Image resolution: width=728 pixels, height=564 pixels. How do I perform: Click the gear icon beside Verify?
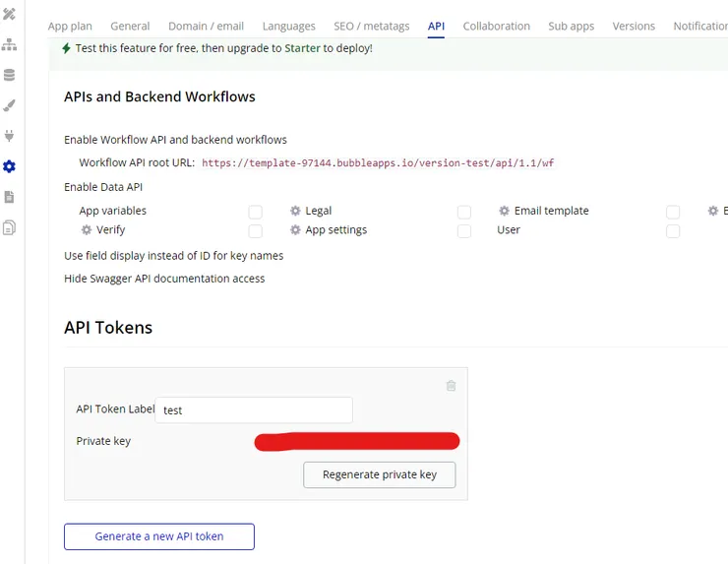(87, 229)
